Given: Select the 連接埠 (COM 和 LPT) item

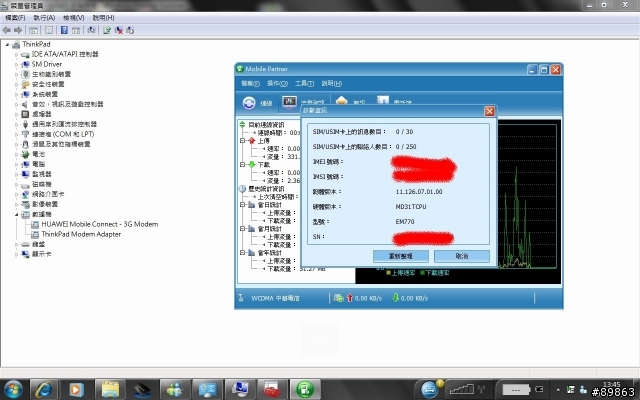Looking at the screenshot, I should [x=63, y=134].
